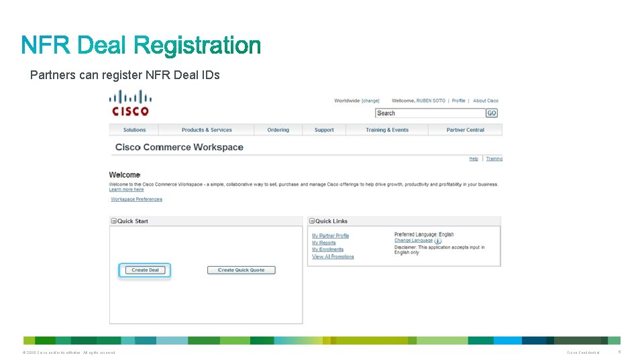Open the My Enrollments link
The image size is (644, 362).
[327, 249]
